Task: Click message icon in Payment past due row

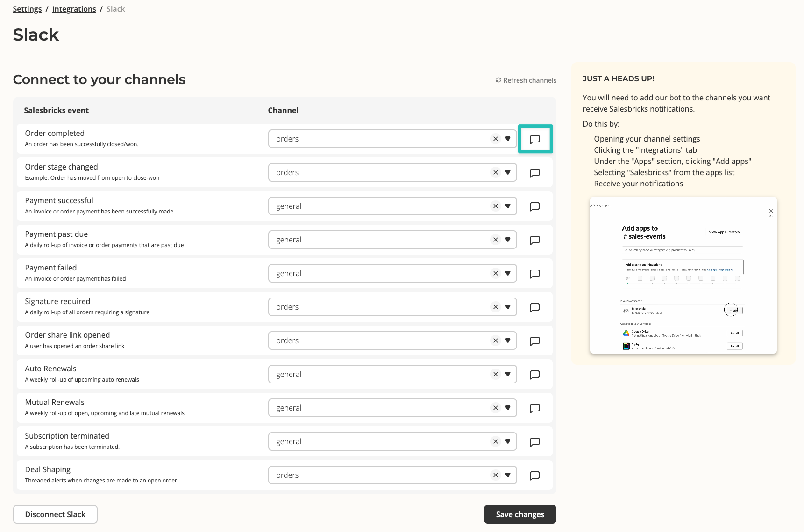Action: (x=535, y=240)
